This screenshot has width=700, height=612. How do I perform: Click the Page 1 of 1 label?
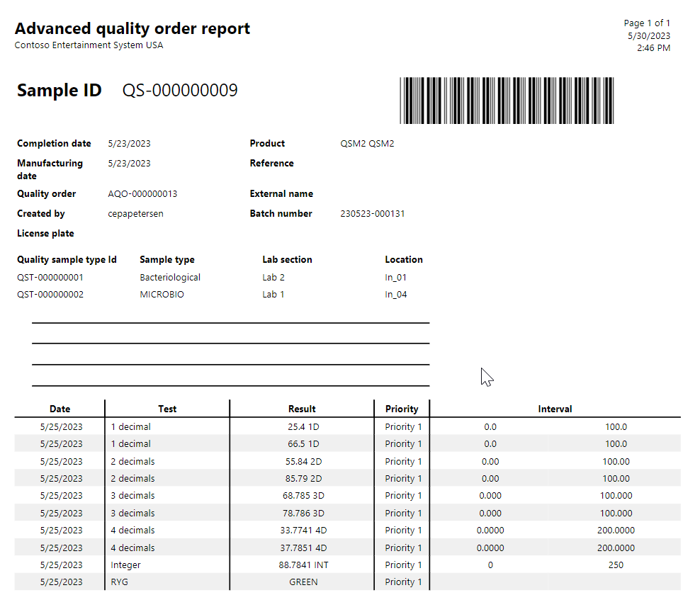click(x=647, y=23)
